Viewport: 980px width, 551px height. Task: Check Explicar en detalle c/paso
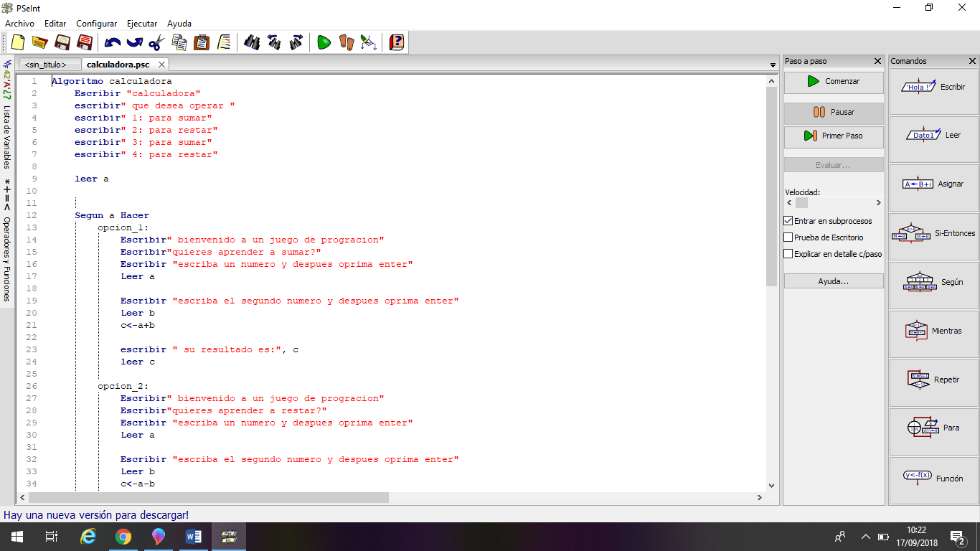[x=788, y=254]
